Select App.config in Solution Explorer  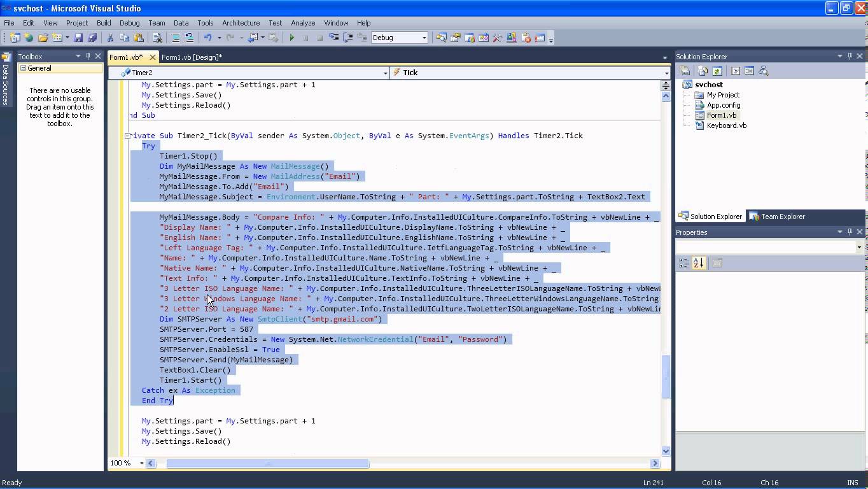(x=724, y=105)
